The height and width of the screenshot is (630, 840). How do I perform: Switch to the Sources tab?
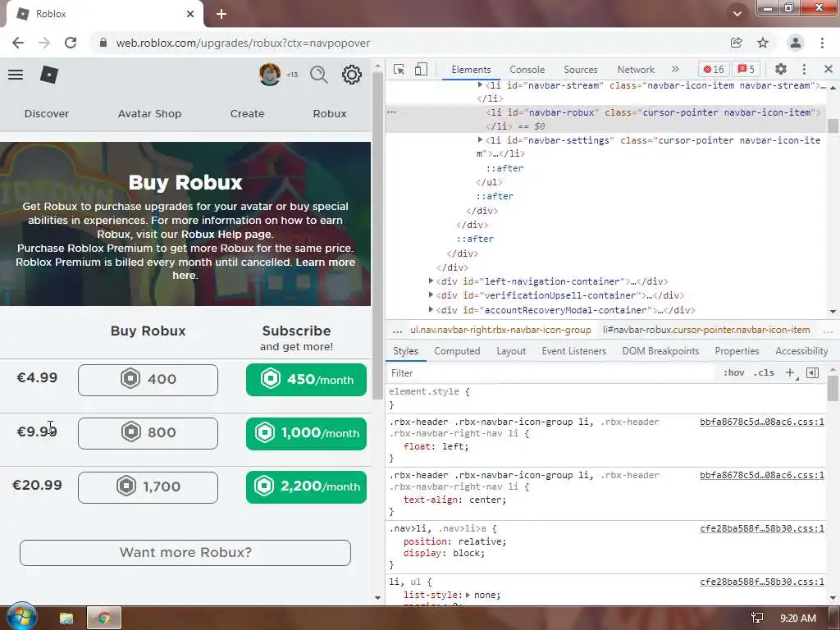(580, 70)
